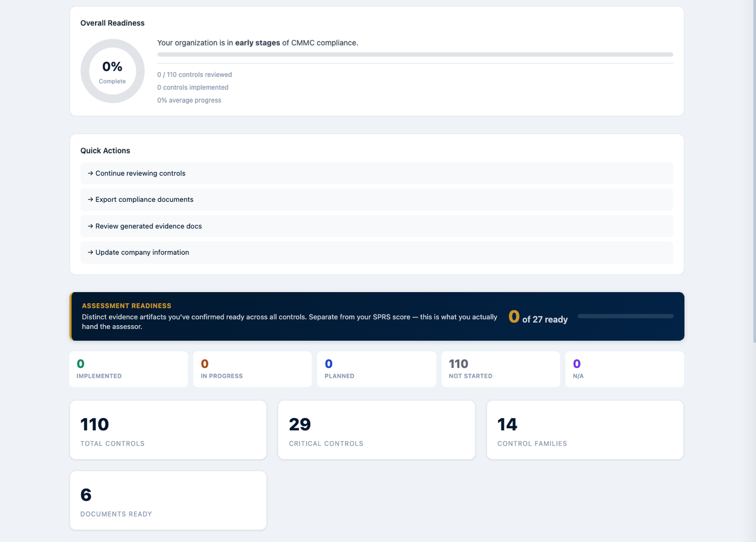Click the 'Quick Actions' heading
The width and height of the screenshot is (756, 542).
tap(105, 151)
